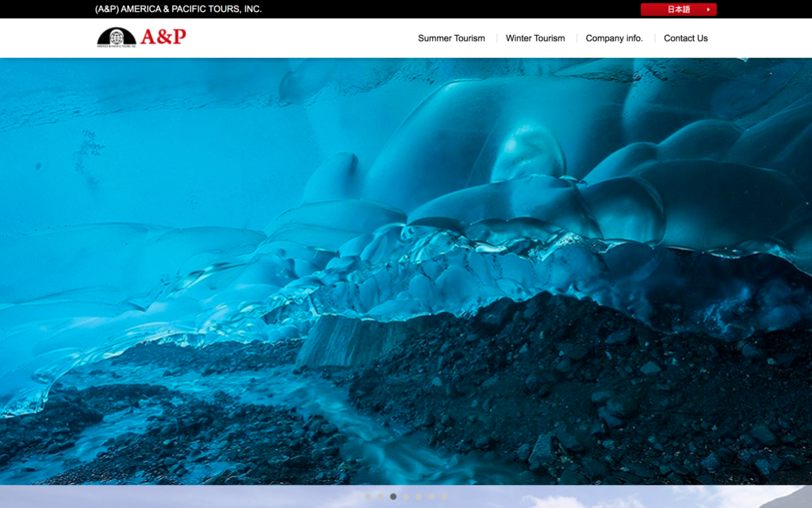Open the Summer Tourism menu

pos(451,38)
